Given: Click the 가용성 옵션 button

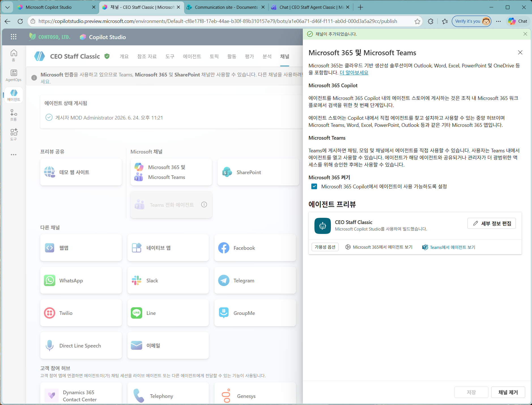Looking at the screenshot, I should tap(325, 247).
